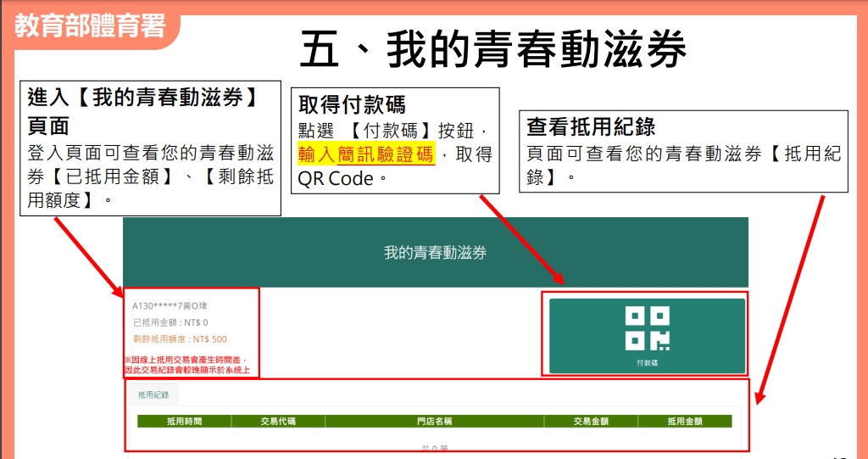This screenshot has height=459, width=868.
Task: Click the highlighted 輸入簡訊驗證碼 text
Action: coord(366,154)
